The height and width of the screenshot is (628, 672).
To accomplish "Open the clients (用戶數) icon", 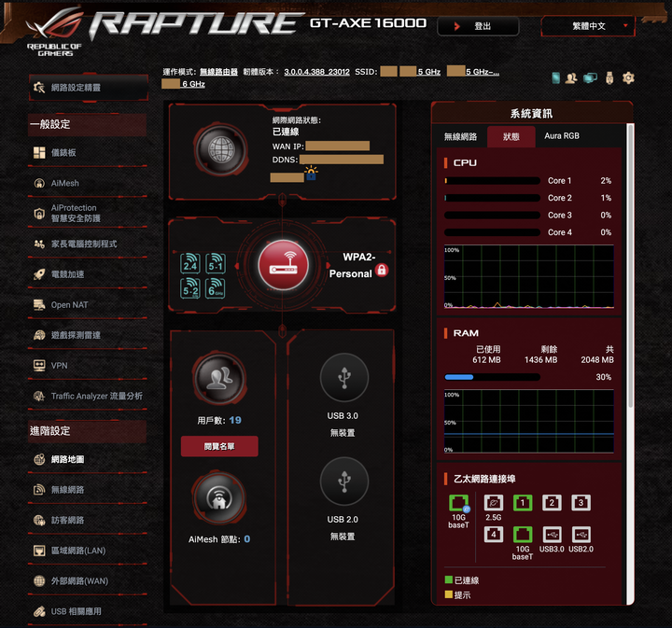I will point(219,378).
